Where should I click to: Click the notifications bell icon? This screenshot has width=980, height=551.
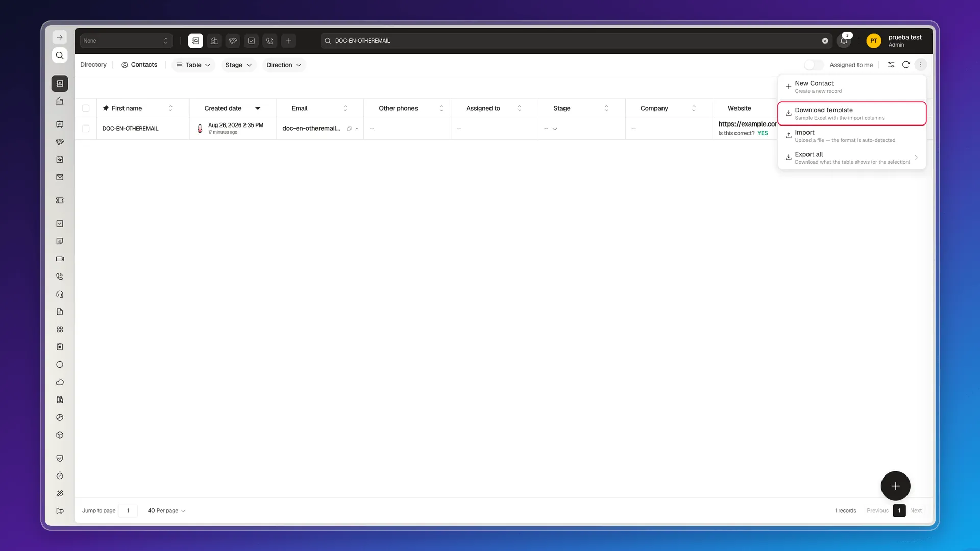pyautogui.click(x=844, y=41)
